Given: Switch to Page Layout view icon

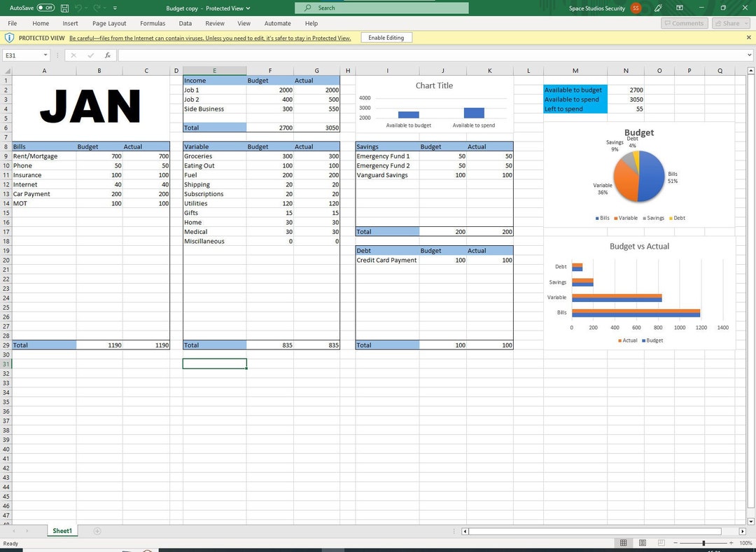Looking at the screenshot, I should (642, 544).
